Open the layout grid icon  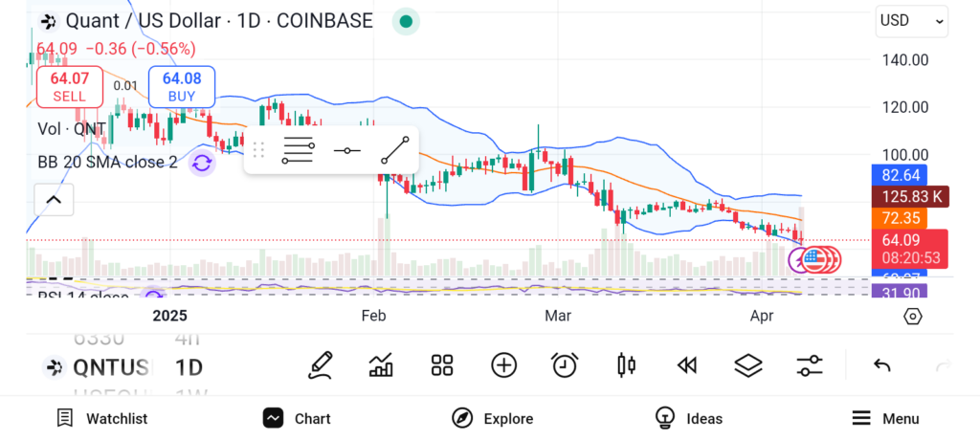(441, 364)
